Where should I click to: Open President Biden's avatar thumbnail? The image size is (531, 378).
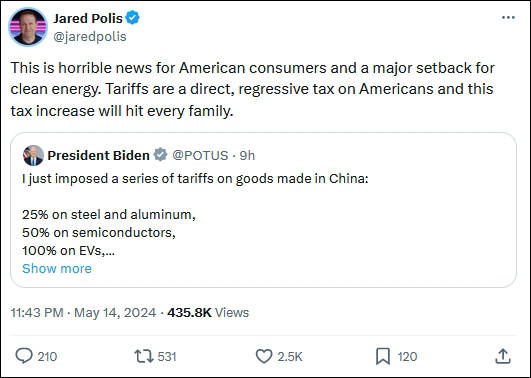[x=33, y=155]
